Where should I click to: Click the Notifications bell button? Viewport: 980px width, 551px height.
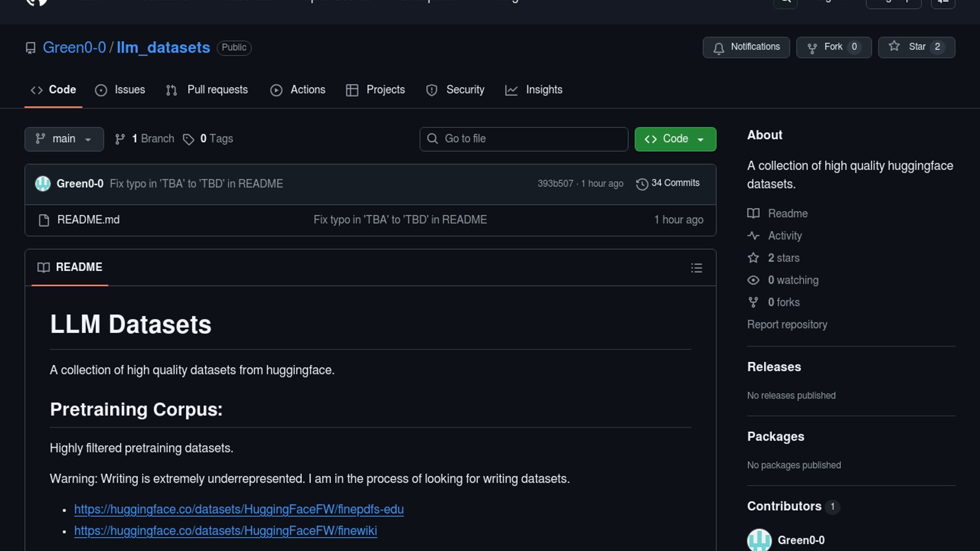746,47
